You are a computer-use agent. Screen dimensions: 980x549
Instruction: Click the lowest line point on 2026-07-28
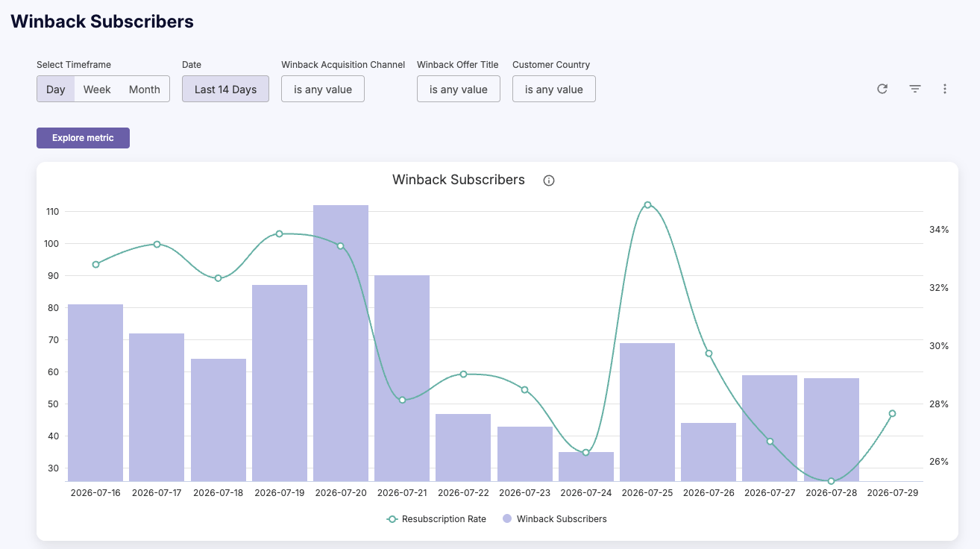[831, 481]
